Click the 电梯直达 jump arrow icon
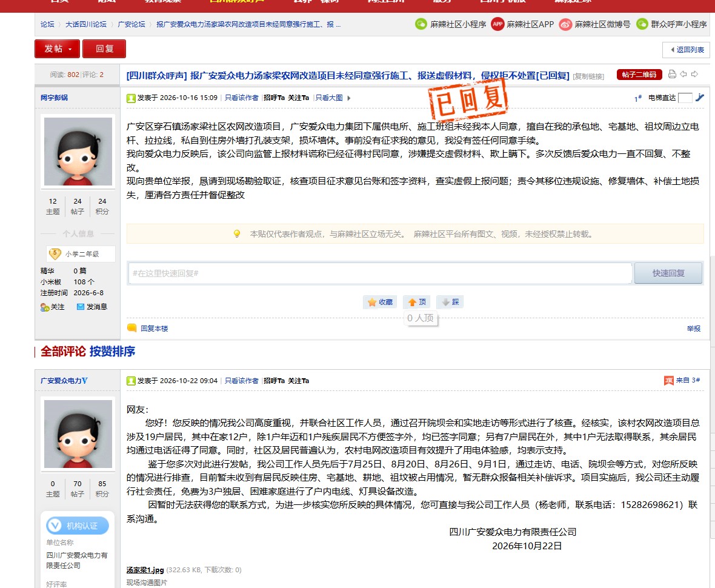715x588 pixels. pos(700,97)
